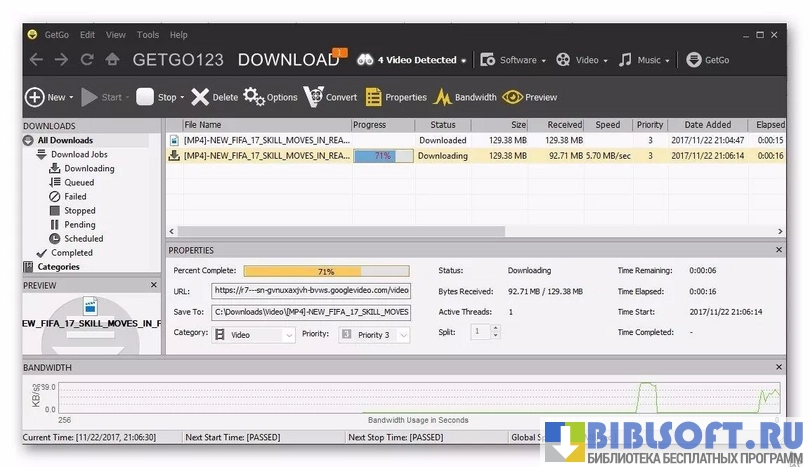Open the View menu
This screenshot has width=810, height=467.
click(116, 35)
